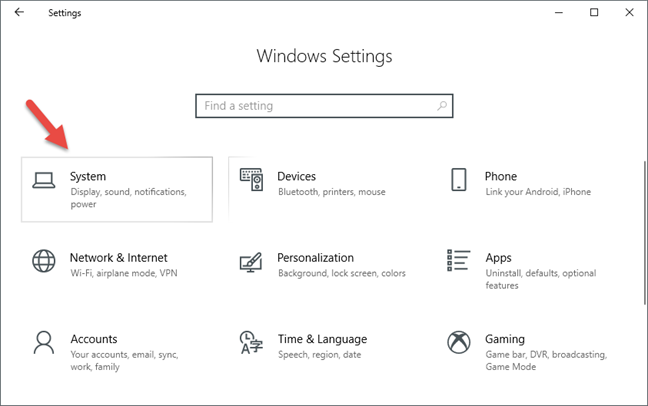Open the Devices category label
The image size is (648, 406).
tap(296, 177)
